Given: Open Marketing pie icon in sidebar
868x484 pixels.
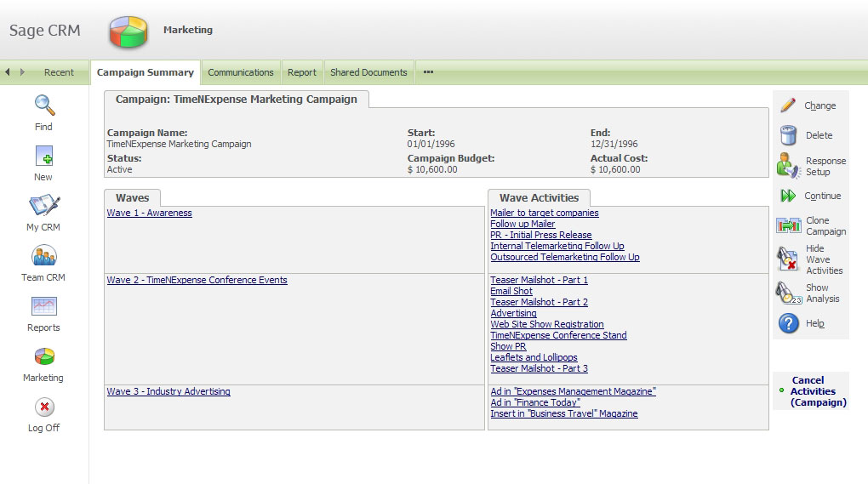Looking at the screenshot, I should tap(44, 356).
